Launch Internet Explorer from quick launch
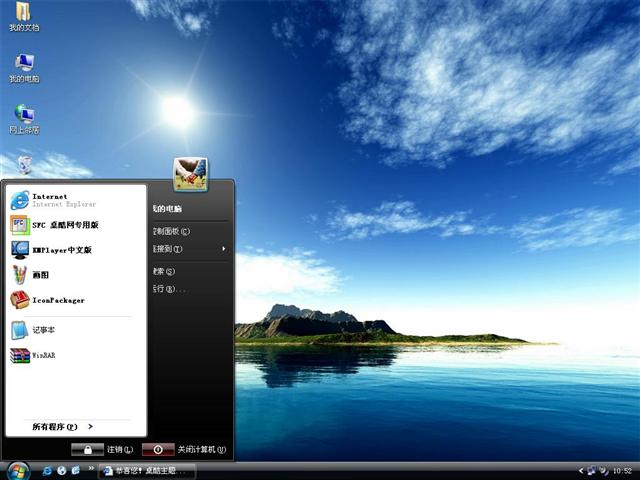Image resolution: width=640 pixels, height=480 pixels. click(x=47, y=471)
